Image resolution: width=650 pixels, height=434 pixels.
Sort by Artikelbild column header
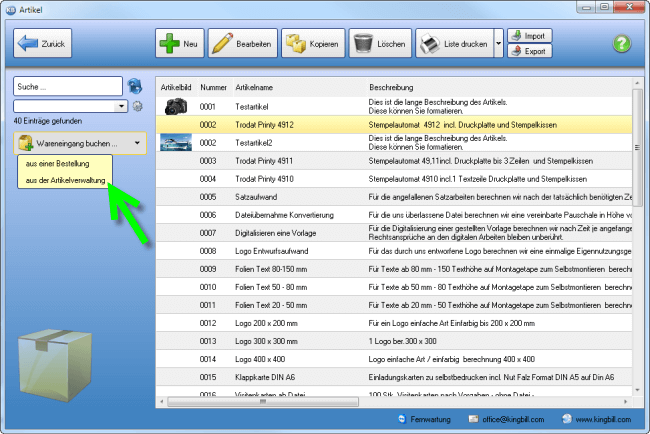[x=176, y=87]
